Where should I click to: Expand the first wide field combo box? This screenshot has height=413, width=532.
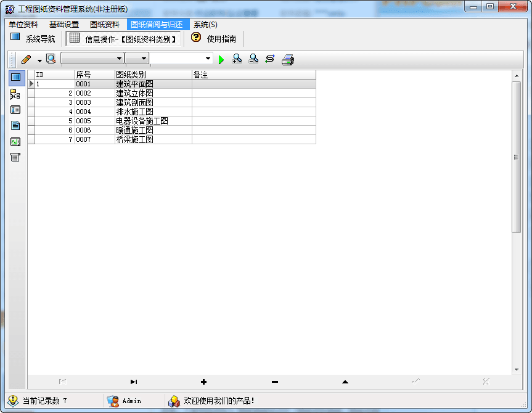point(92,59)
